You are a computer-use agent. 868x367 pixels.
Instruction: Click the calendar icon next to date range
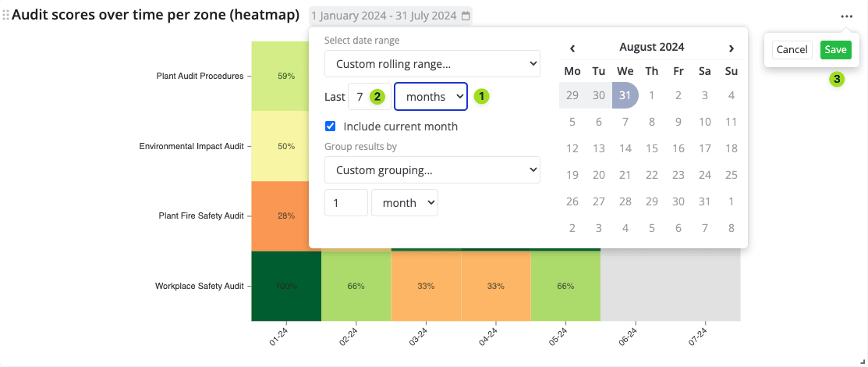[x=466, y=16]
